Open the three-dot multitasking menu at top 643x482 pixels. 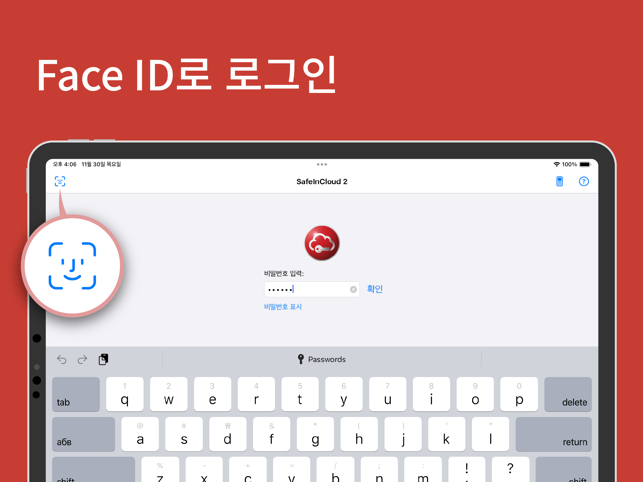(322, 164)
